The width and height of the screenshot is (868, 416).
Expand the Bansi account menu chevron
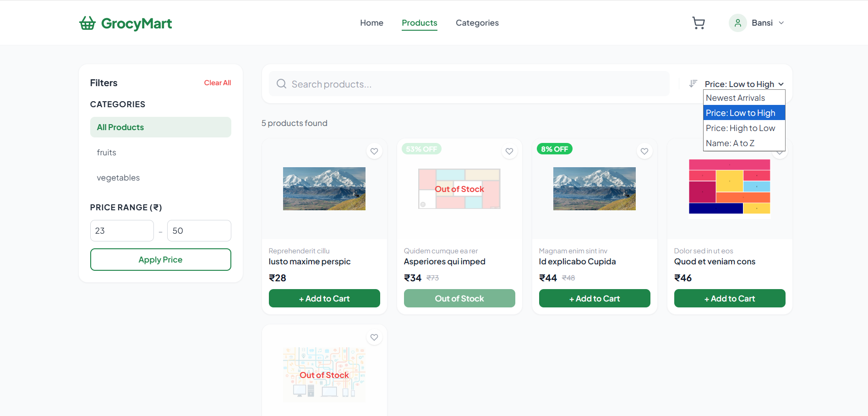coord(781,23)
